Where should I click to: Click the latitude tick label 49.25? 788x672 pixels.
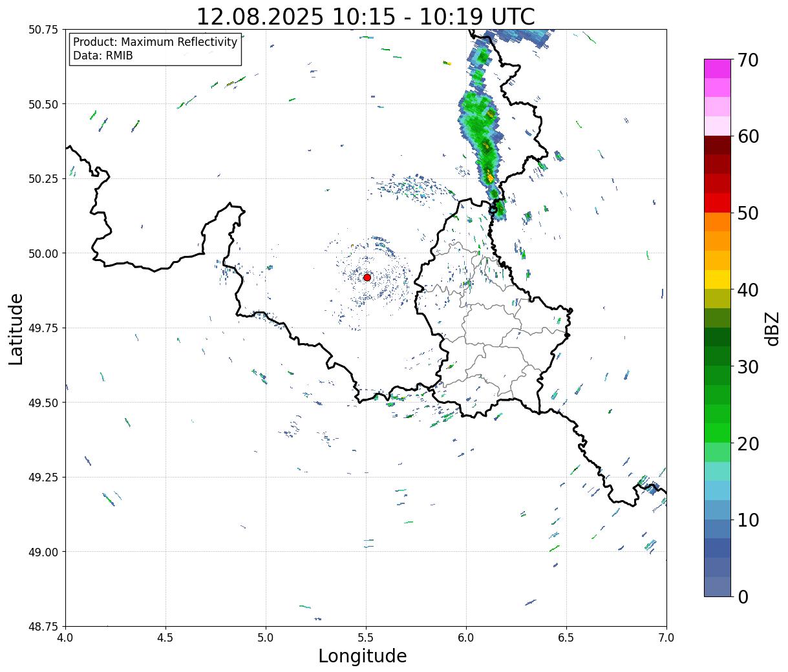click(43, 478)
